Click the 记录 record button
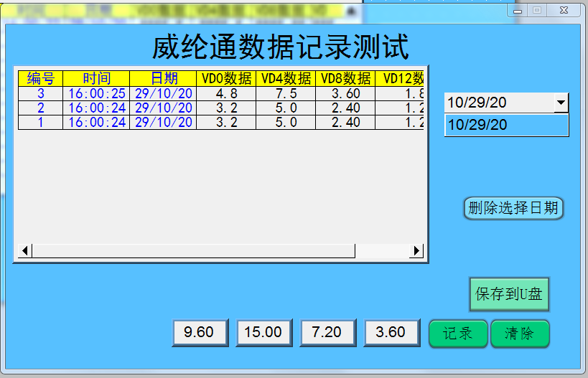 coord(458,334)
